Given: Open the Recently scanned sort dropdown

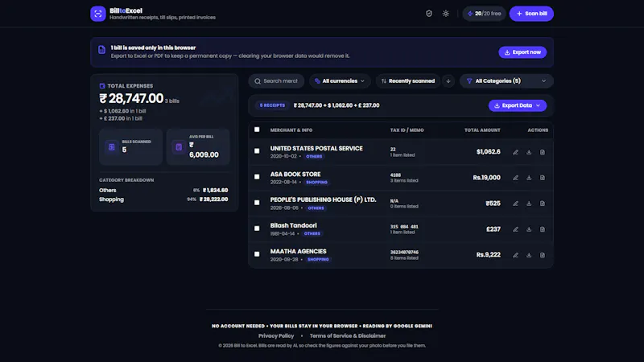Looking at the screenshot, I should pyautogui.click(x=408, y=81).
